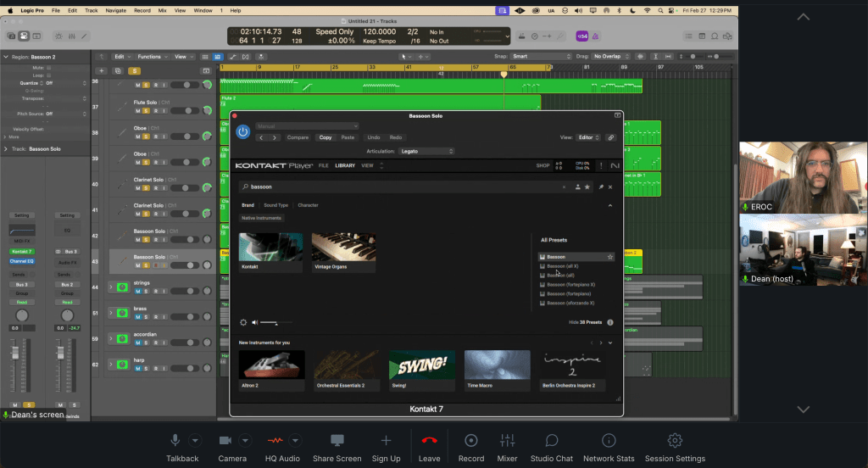Image resolution: width=868 pixels, height=468 pixels.
Task: Toggle the Kontakt plugin power button
Action: pos(243,131)
